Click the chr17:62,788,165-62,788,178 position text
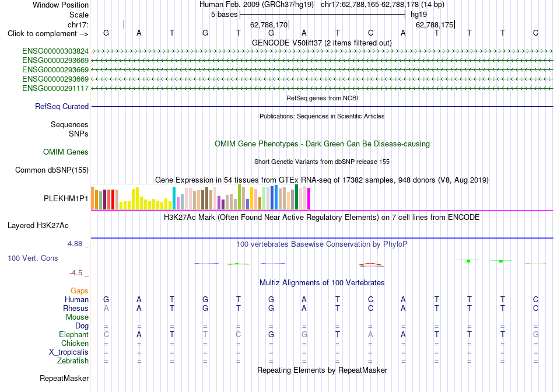 [x=370, y=5]
